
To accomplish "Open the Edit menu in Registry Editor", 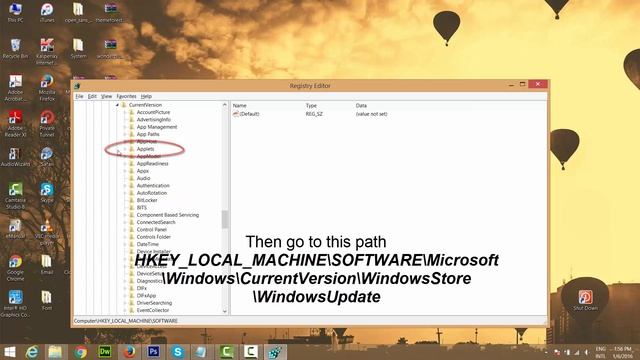I will coord(92,96).
